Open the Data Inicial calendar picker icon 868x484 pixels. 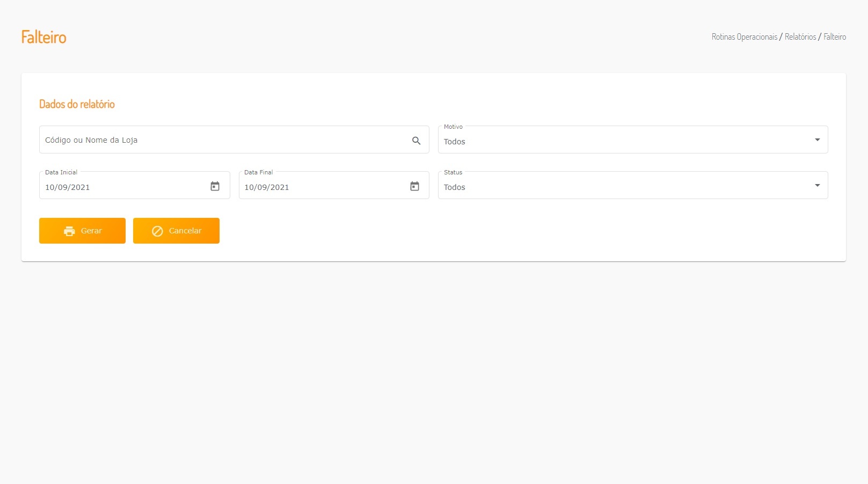coord(215,186)
